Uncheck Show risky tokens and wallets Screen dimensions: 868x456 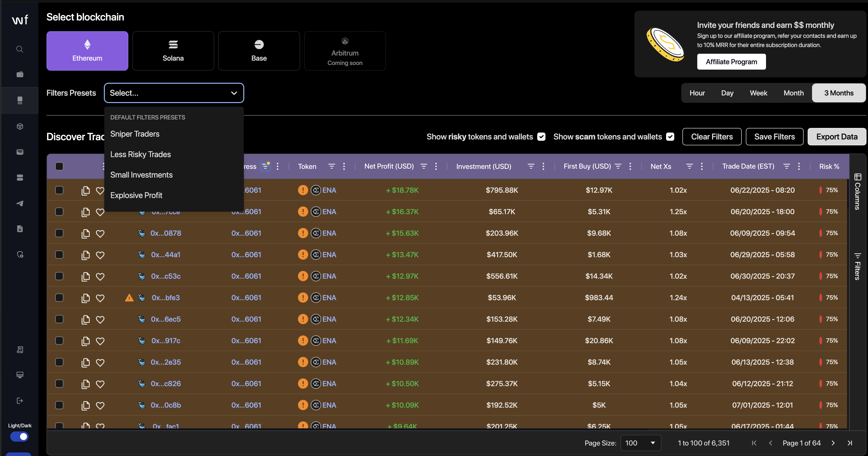pyautogui.click(x=541, y=137)
